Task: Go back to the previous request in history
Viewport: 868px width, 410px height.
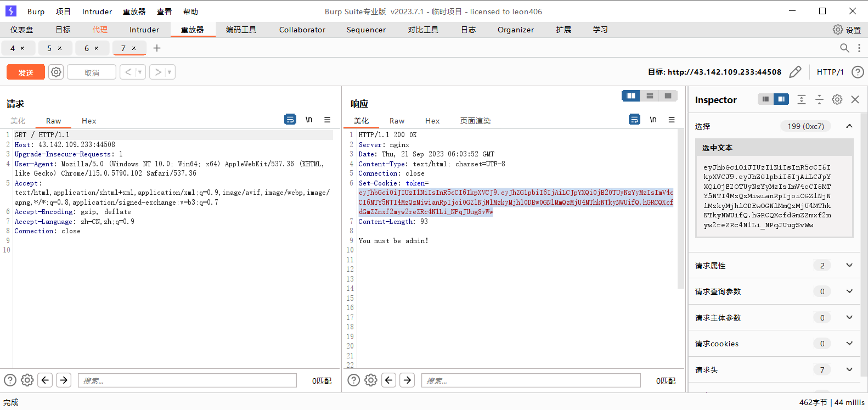Action: [x=128, y=72]
